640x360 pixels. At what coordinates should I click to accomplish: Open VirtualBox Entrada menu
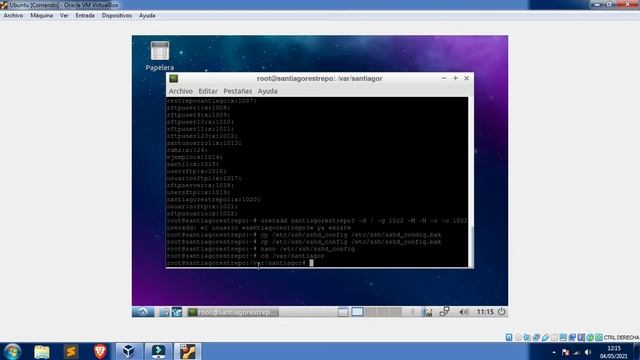85,16
